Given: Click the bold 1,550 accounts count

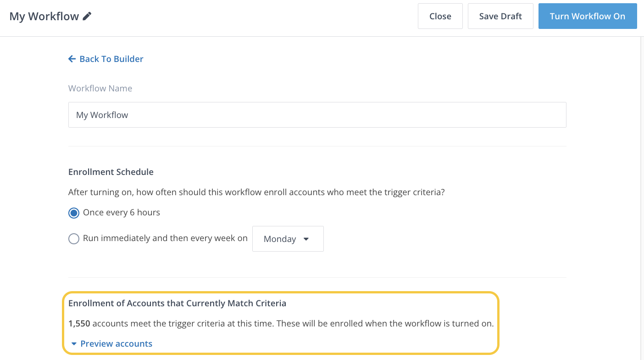Looking at the screenshot, I should [x=79, y=324].
